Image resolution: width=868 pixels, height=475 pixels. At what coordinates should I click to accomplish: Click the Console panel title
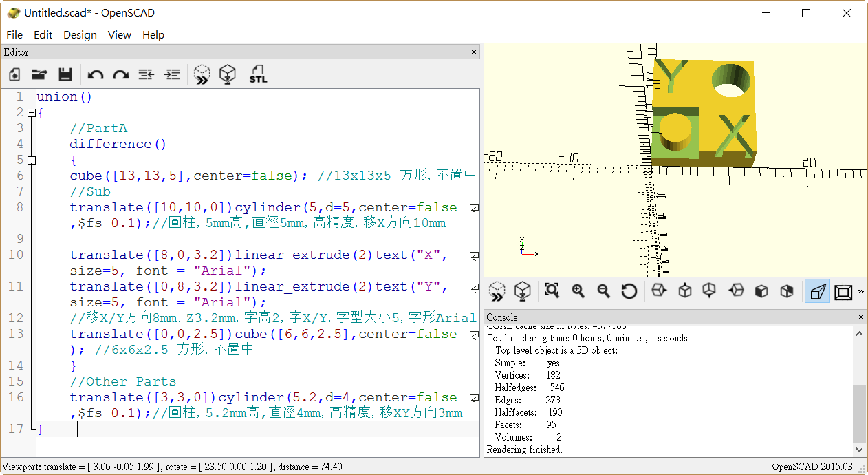coord(502,317)
